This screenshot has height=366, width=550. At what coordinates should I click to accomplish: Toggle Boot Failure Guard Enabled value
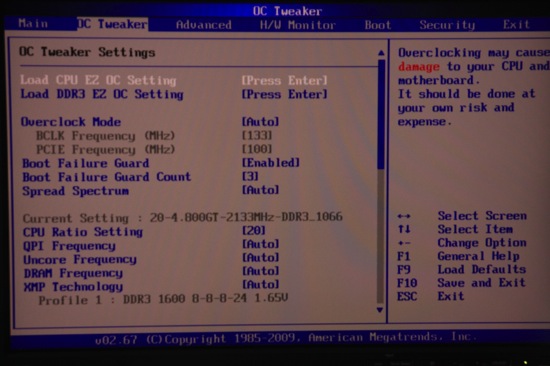271,163
